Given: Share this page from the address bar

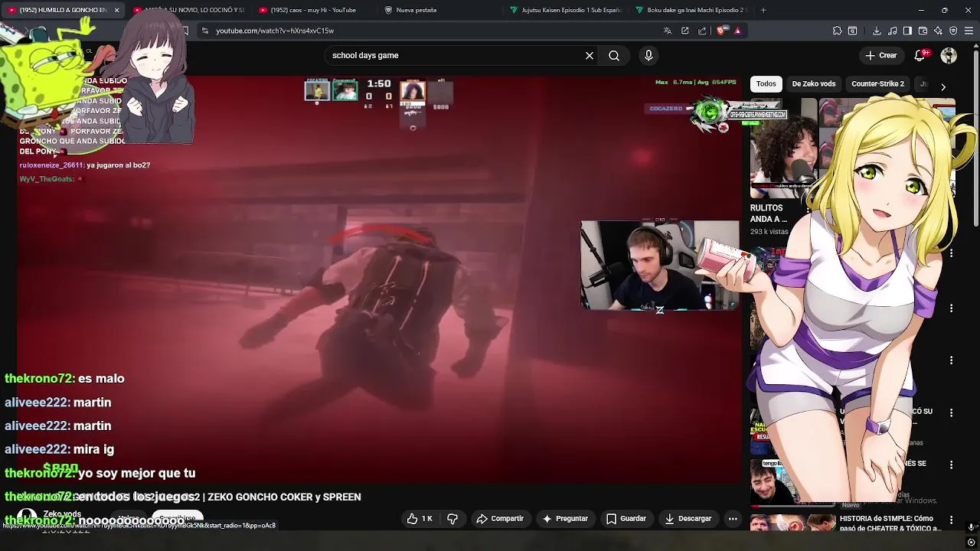Looking at the screenshot, I should tap(702, 31).
